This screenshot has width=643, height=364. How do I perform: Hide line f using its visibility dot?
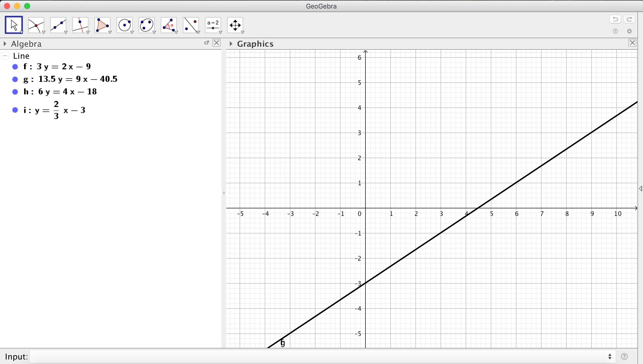coord(15,67)
